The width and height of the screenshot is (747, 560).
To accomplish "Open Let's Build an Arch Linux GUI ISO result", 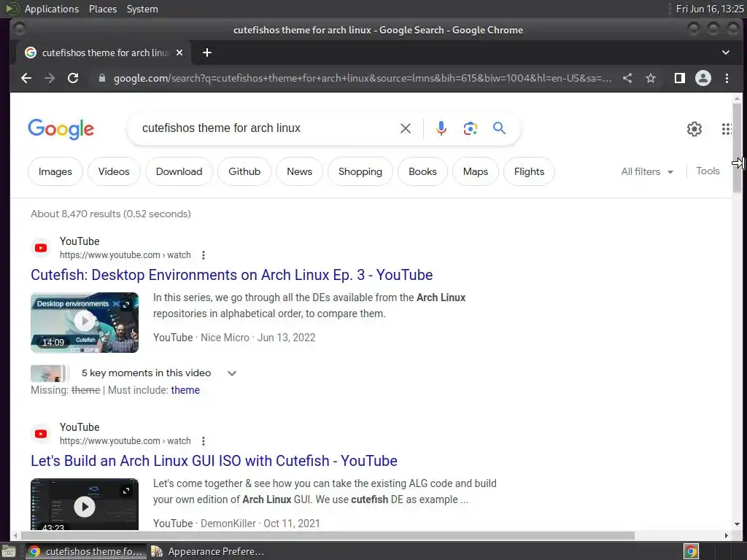I will coord(214,461).
